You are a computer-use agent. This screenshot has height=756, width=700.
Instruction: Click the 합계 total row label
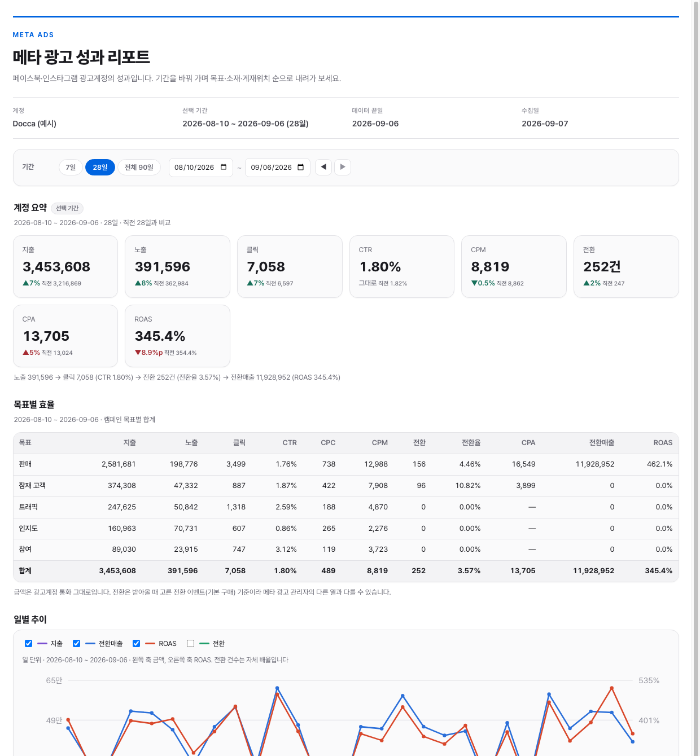(25, 571)
